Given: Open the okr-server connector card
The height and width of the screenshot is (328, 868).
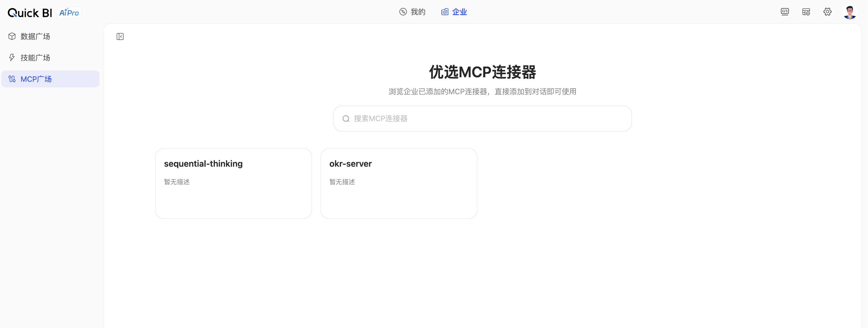Looking at the screenshot, I should coord(399,184).
